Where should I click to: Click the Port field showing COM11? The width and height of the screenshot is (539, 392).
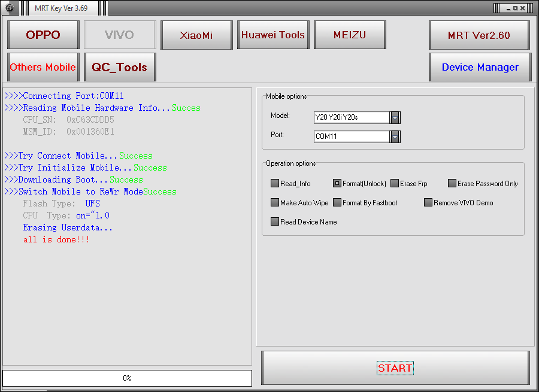click(352, 136)
